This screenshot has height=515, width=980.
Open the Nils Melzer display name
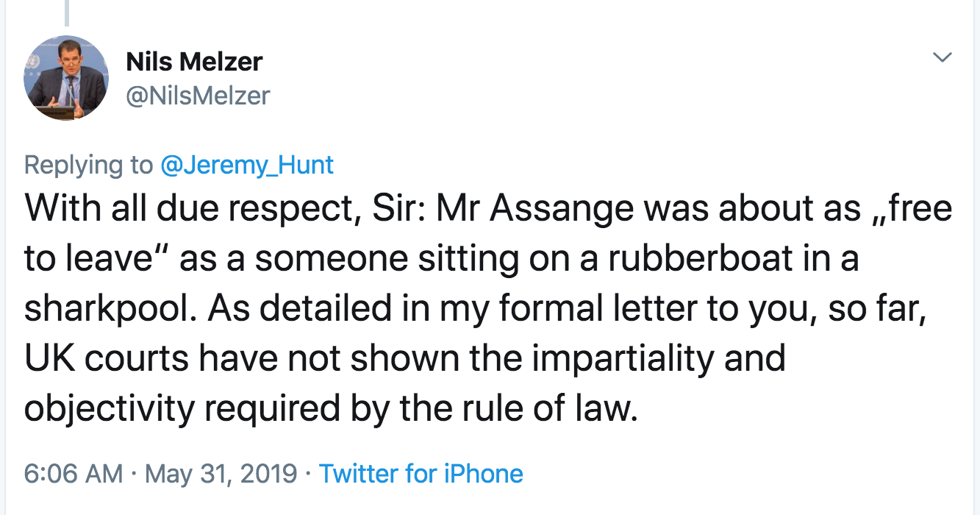click(x=194, y=62)
